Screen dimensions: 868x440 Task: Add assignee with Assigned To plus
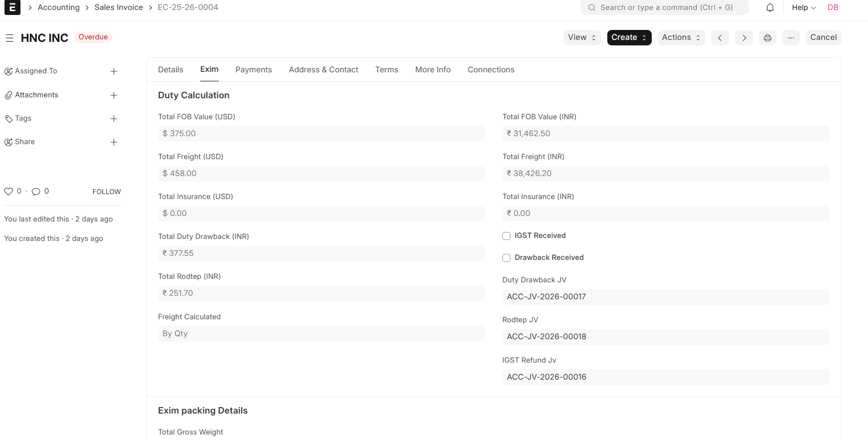click(x=114, y=71)
